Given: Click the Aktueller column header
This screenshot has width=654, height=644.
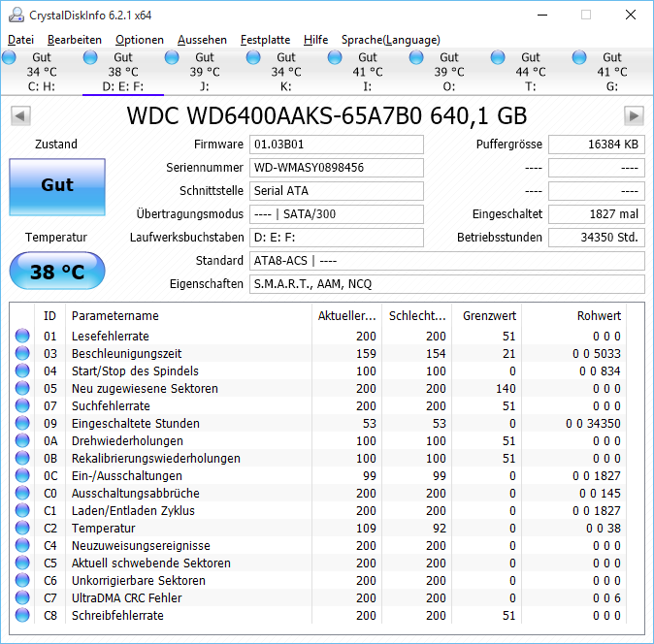Looking at the screenshot, I should click(x=346, y=316).
